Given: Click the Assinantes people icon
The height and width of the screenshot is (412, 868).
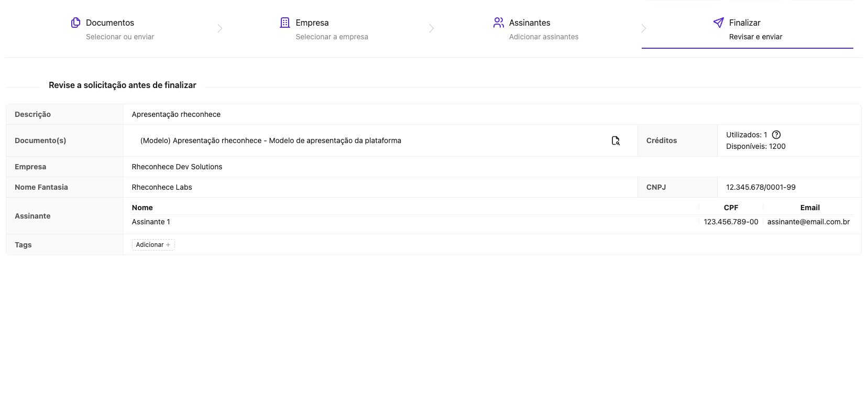Looking at the screenshot, I should coord(498,23).
